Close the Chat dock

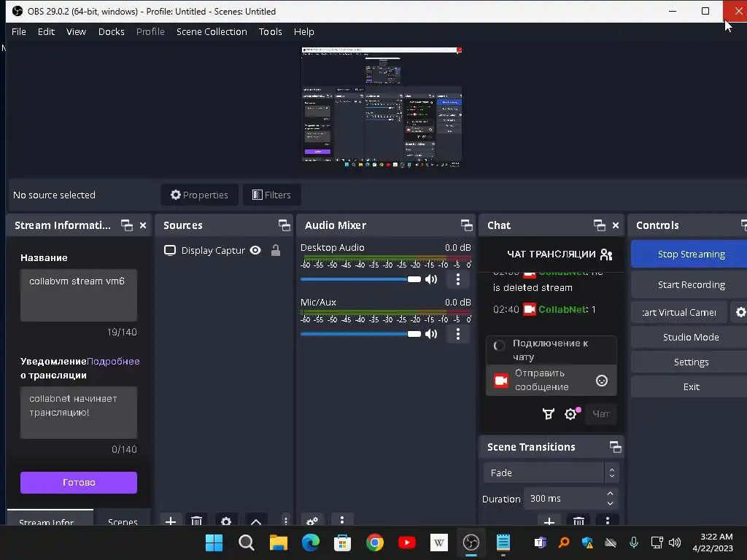tap(616, 225)
